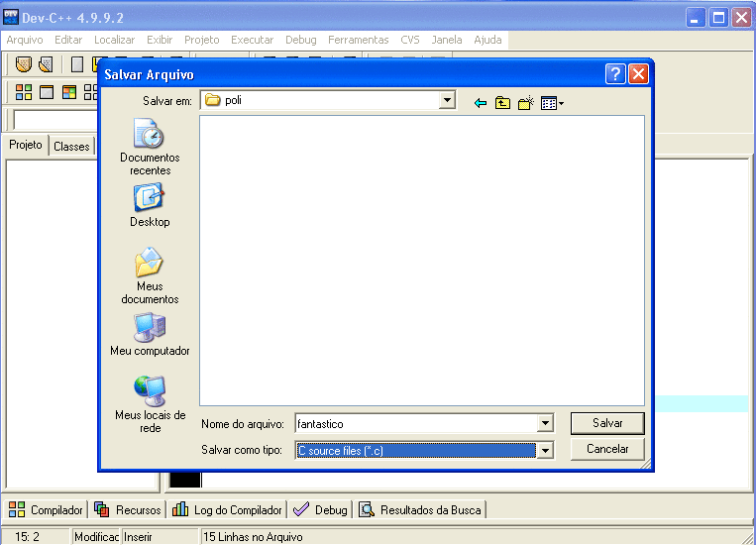Open the Salvar como tipo dropdown
The width and height of the screenshot is (756, 545).
[544, 450]
